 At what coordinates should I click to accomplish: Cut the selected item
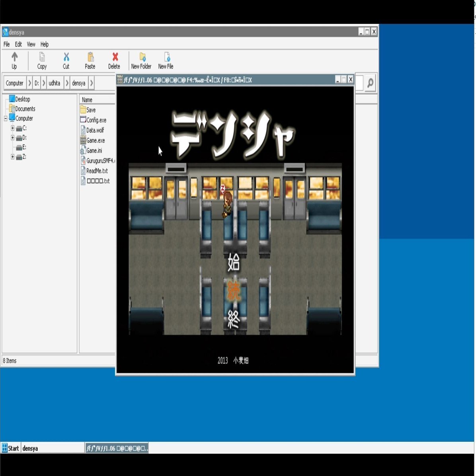click(x=66, y=60)
